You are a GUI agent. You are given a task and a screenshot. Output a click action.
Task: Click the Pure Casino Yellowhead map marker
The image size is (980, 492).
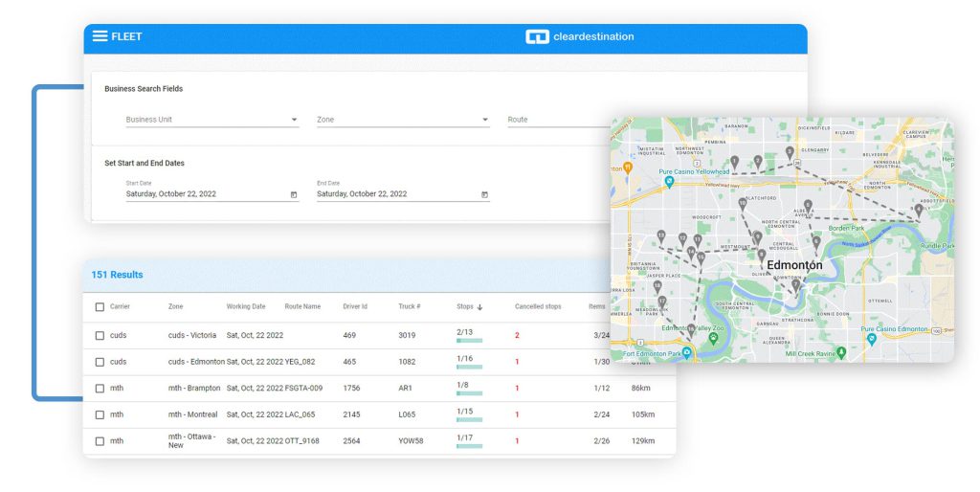click(669, 181)
